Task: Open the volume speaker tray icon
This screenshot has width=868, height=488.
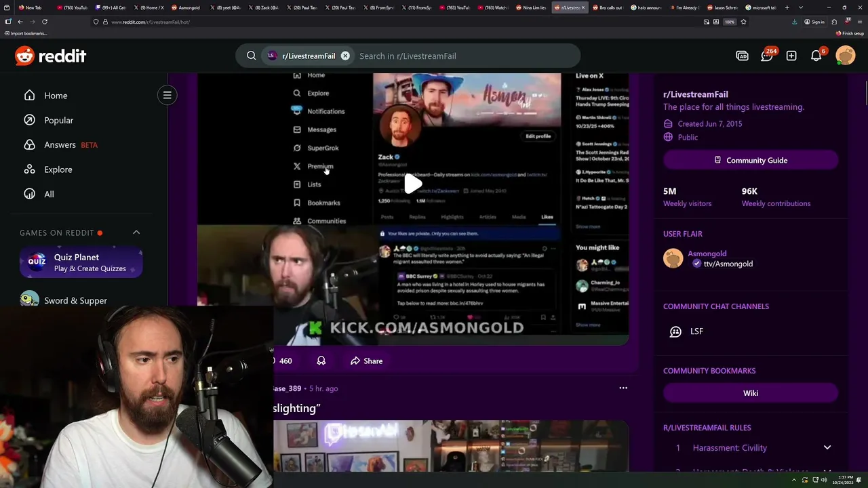Action: (824, 480)
